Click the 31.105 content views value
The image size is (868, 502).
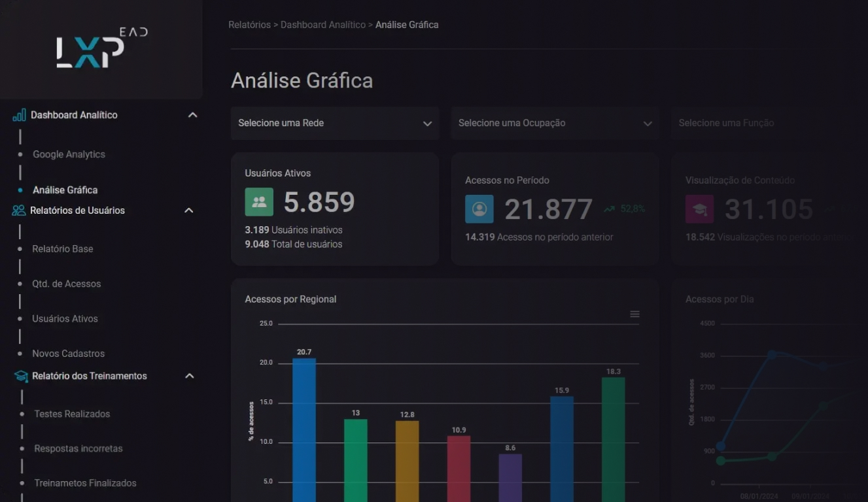769,210
